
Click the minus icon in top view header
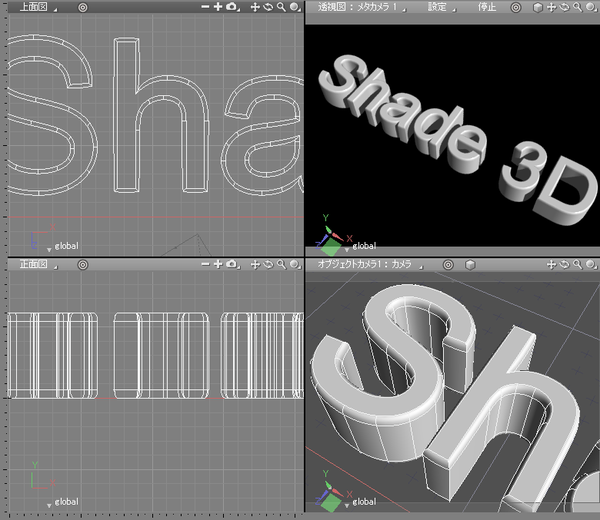point(204,7)
